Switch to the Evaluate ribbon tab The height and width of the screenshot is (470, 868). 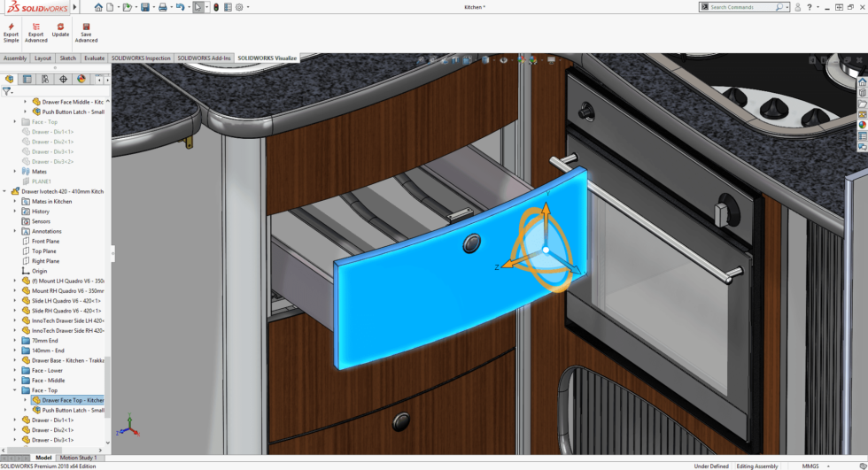pos(94,58)
